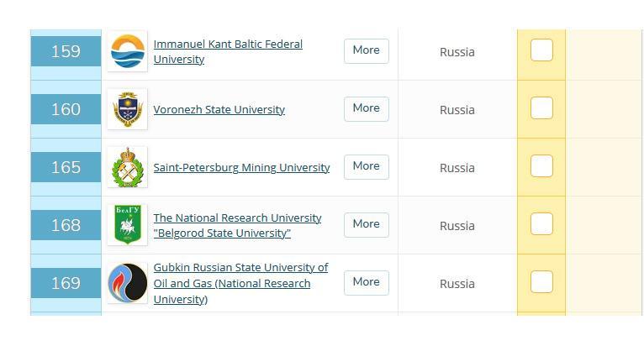Image resolution: width=644 pixels, height=346 pixels.
Task: Expand More details for Voronezh State University
Action: pos(366,108)
